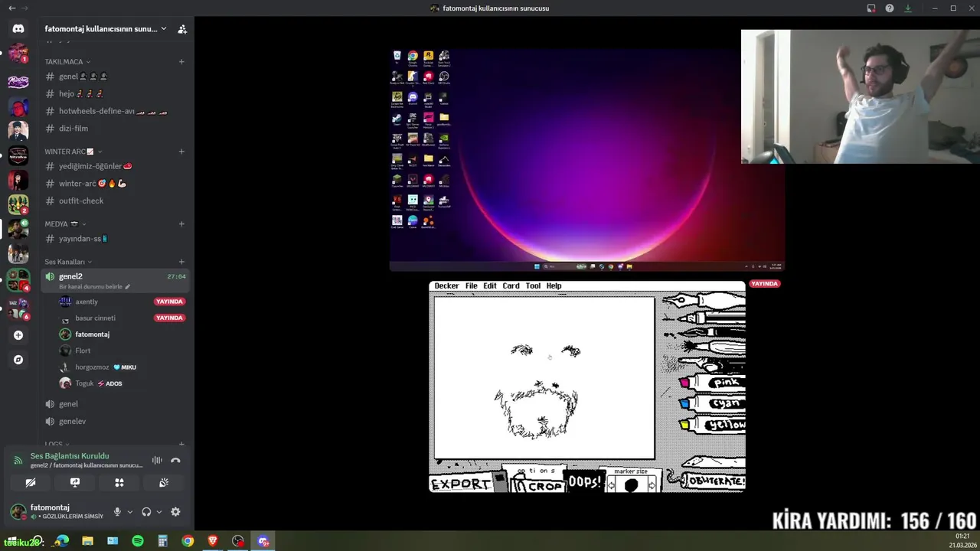Collapse the TAKILMACA channel category

click(67, 61)
